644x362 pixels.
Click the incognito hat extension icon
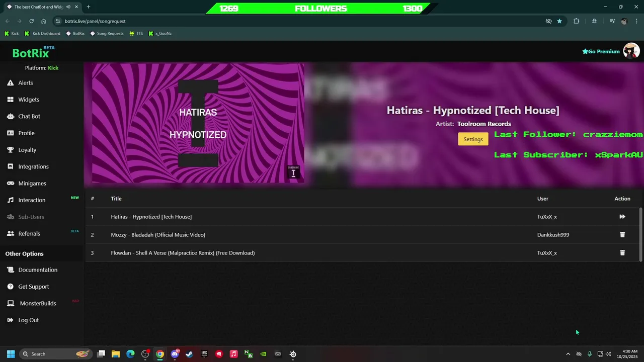(594, 21)
